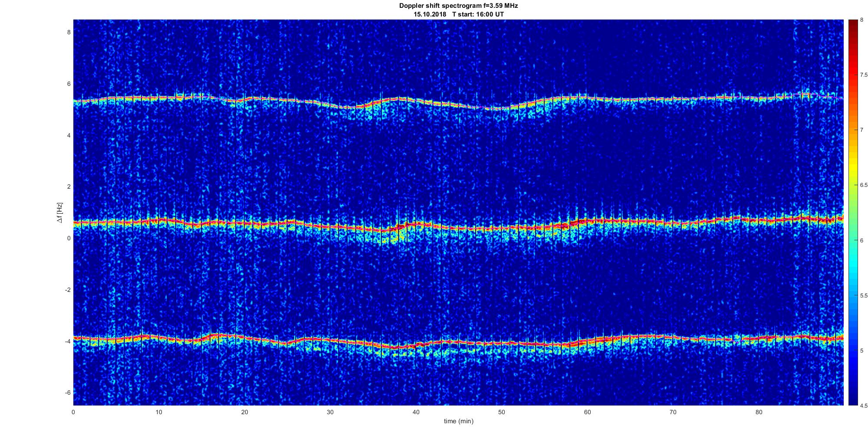Image resolution: width=868 pixels, height=435 pixels.
Task: Click the colorbar tick label '4.5'
Action: point(864,406)
